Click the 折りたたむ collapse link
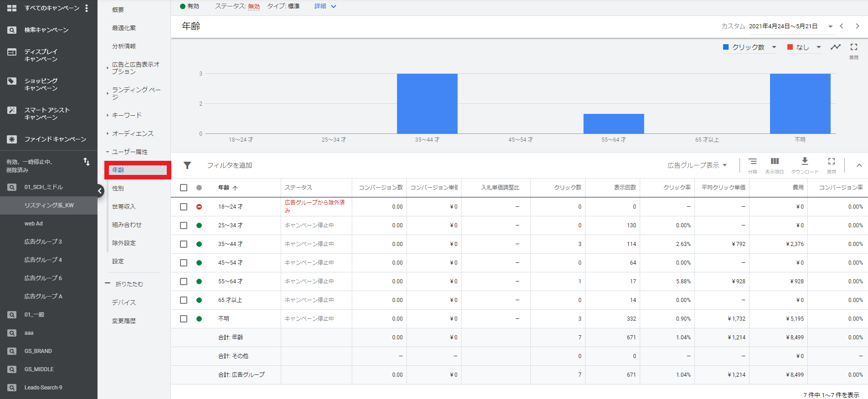Image resolution: width=868 pixels, height=399 pixels. pyautogui.click(x=129, y=284)
